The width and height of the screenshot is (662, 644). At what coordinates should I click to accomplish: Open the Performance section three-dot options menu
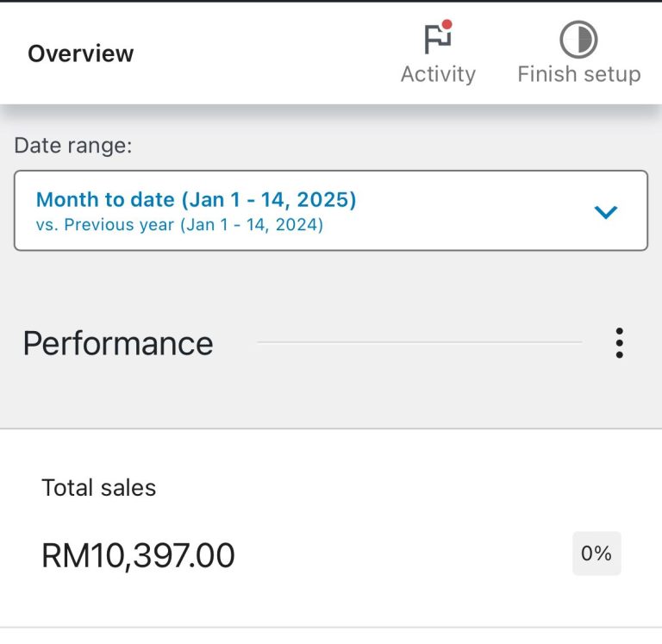(x=619, y=343)
